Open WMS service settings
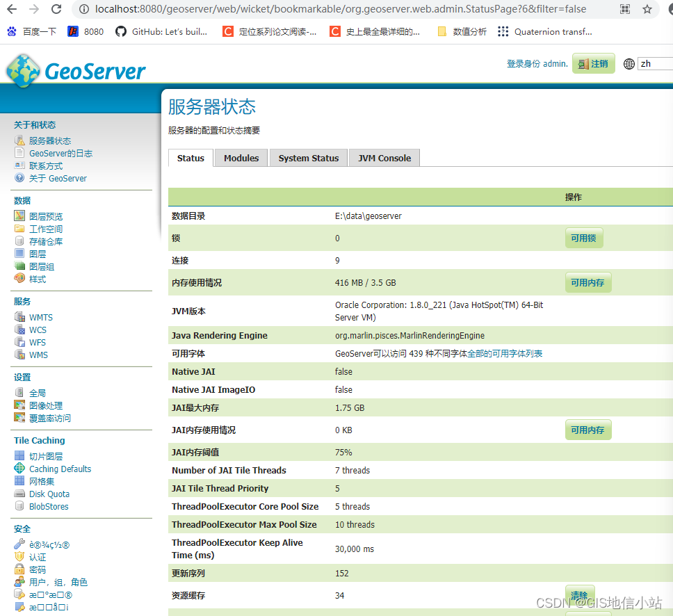This screenshot has width=673, height=616. coord(38,355)
